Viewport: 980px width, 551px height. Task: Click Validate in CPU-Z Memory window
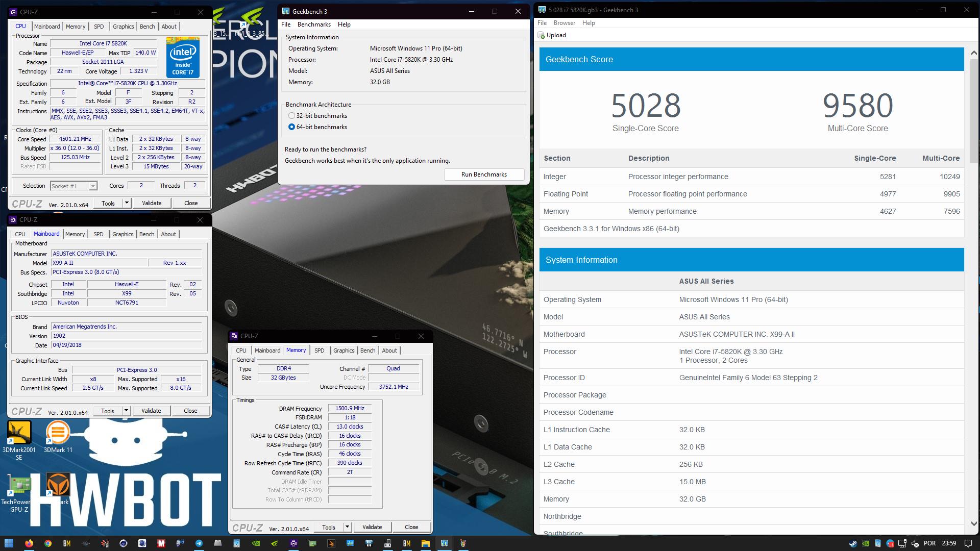pos(372,527)
